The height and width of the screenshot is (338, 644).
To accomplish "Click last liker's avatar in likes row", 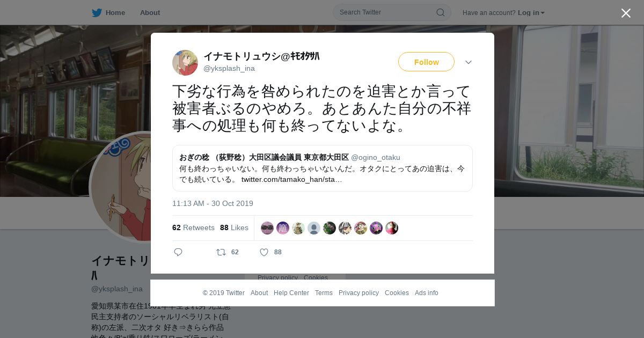I will pyautogui.click(x=392, y=228).
